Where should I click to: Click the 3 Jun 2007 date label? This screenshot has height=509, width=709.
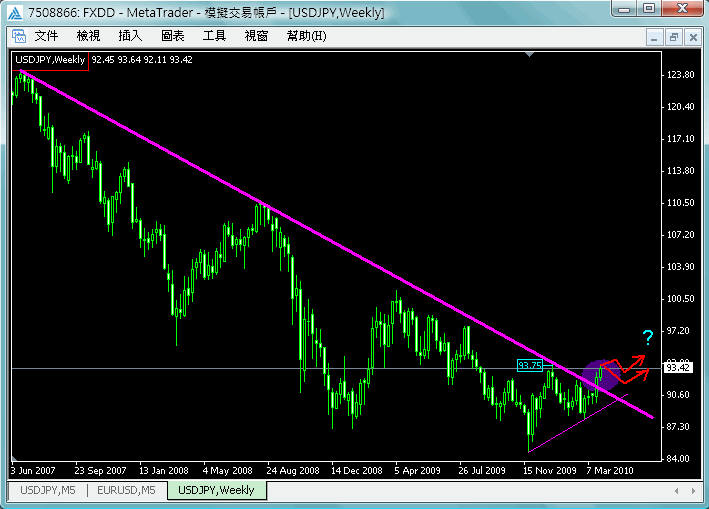(x=33, y=471)
